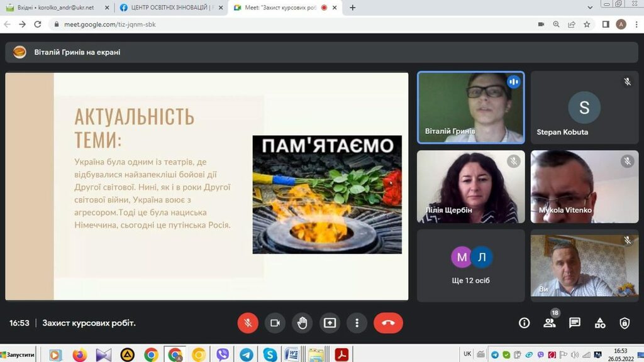Switch to the ЦЕНТР ОСВІТНІХ ІННОВАЦІЙ tab
Screen dimensions: 644x362
(170, 8)
